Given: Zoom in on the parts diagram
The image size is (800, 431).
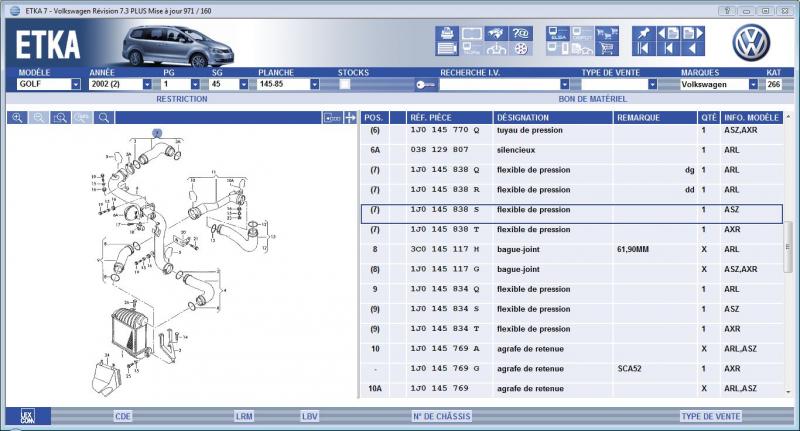Looking at the screenshot, I should click(x=17, y=118).
